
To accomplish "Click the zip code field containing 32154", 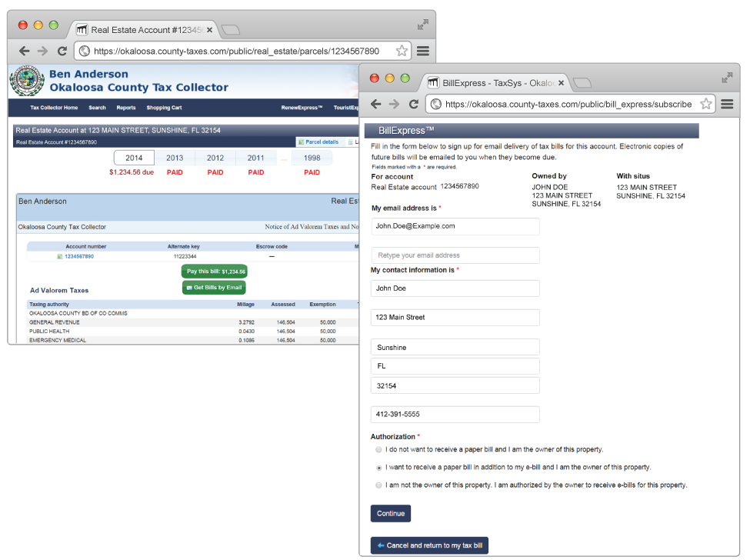I will pos(455,385).
